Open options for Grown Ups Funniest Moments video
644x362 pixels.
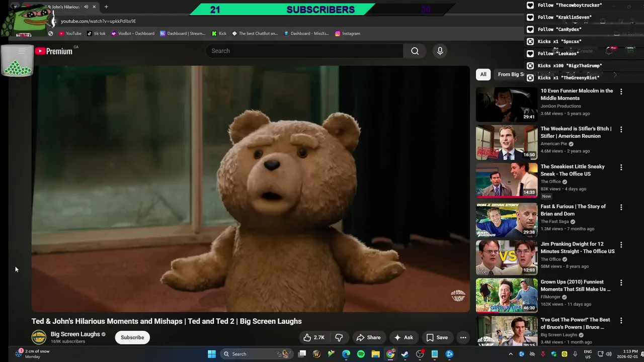click(x=621, y=283)
